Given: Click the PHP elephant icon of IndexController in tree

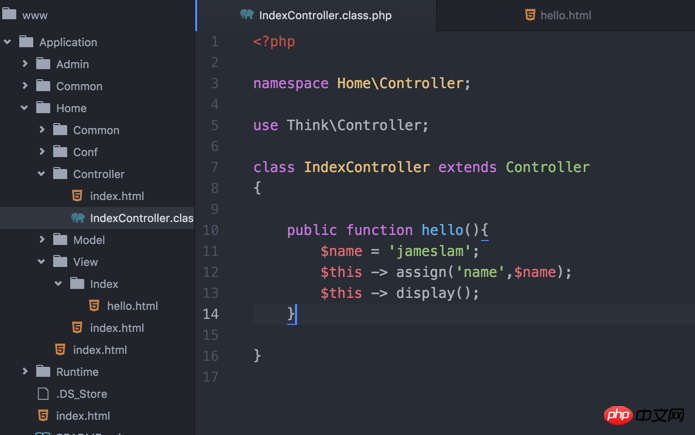Looking at the screenshot, I should point(78,218).
